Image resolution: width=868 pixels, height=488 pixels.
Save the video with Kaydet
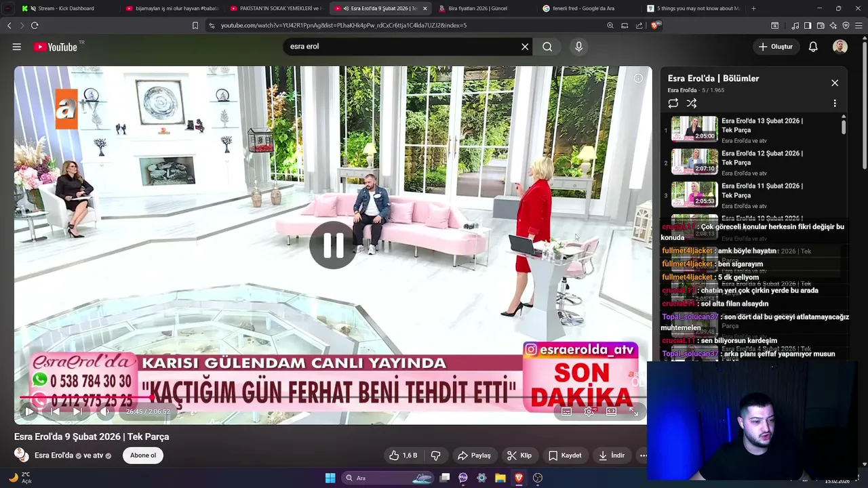coord(565,455)
